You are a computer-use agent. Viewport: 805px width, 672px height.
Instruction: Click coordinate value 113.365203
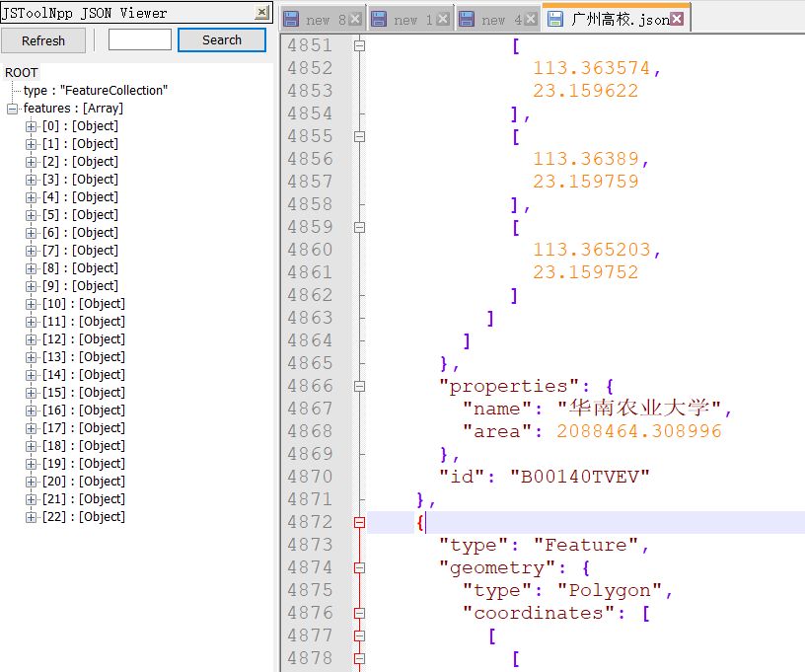coord(592,250)
